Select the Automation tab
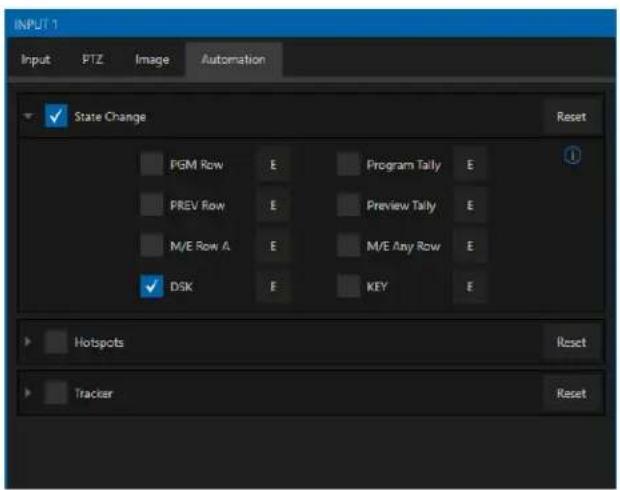620x490 pixels. click(x=233, y=59)
